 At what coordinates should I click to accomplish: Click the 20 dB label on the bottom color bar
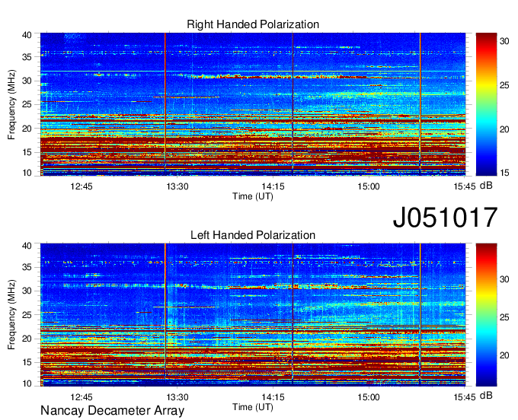(504, 355)
